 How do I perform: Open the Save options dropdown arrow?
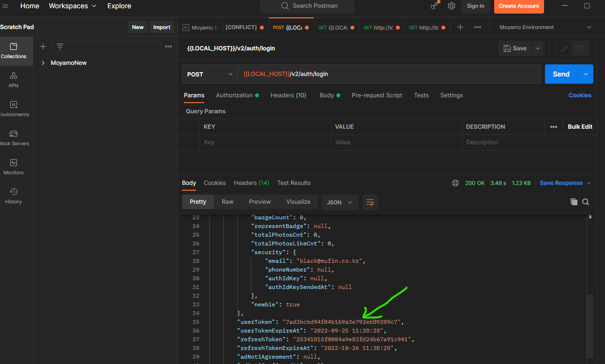click(x=538, y=48)
